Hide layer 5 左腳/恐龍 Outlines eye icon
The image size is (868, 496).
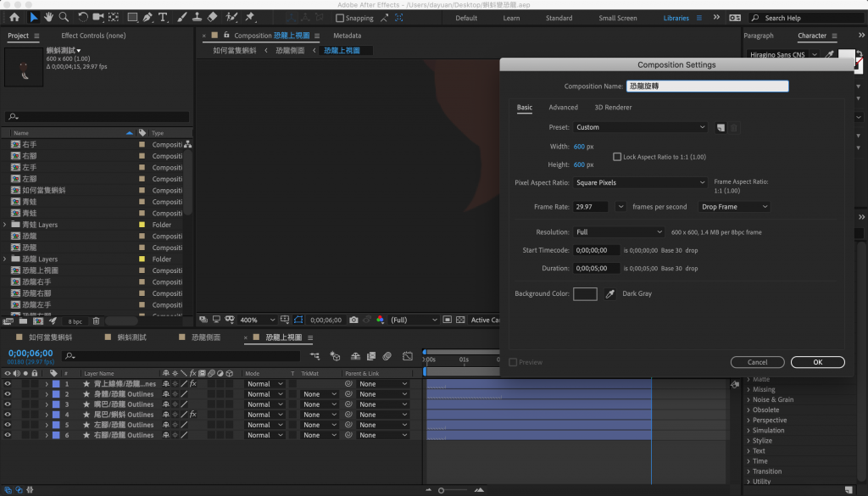8,425
